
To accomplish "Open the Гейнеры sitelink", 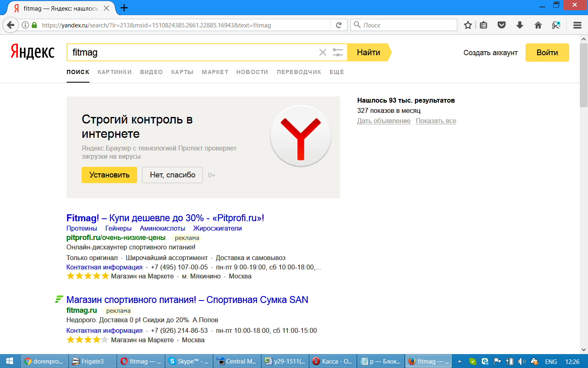I will click(x=118, y=228).
